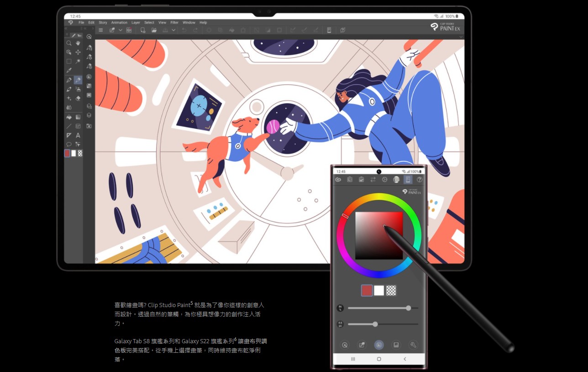
Task: Click the Clip Studio logo in tablet menu bar
Action: [70, 22]
